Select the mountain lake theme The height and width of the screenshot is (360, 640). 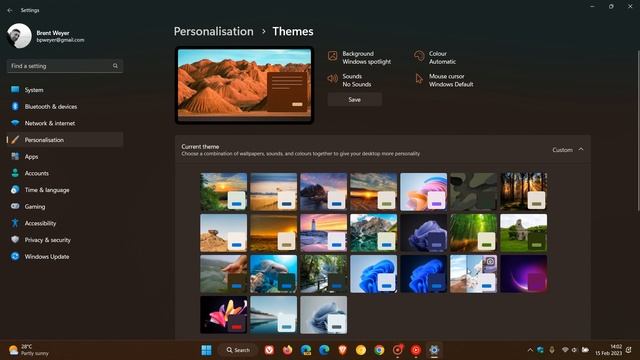(x=373, y=233)
